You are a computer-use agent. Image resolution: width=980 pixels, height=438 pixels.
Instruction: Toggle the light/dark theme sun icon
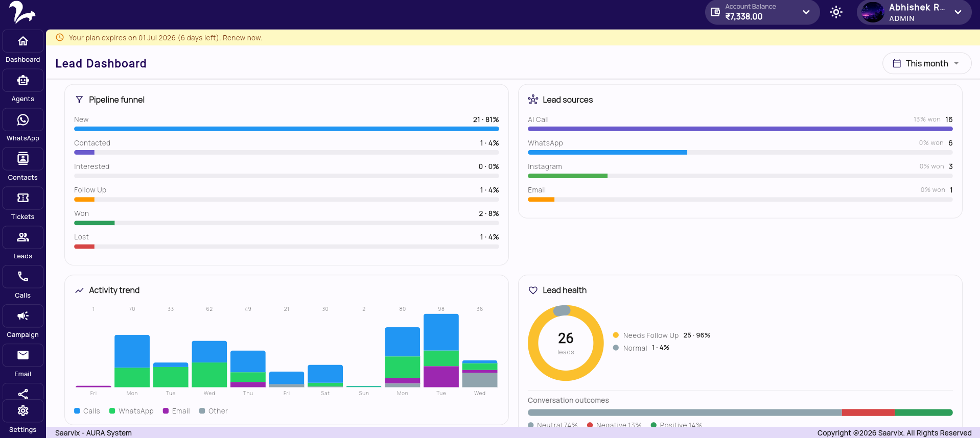[x=836, y=12]
